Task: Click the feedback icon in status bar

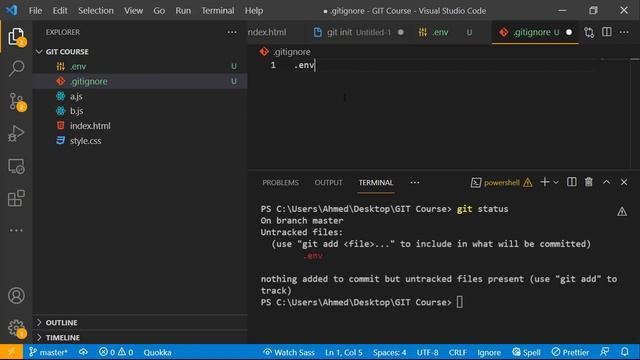Action: (x=605, y=352)
